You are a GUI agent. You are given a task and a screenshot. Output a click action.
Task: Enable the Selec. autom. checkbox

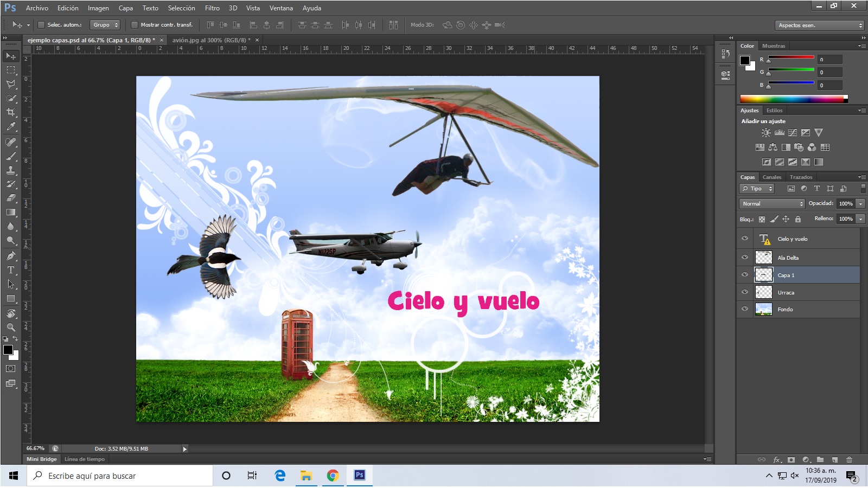(42, 24)
